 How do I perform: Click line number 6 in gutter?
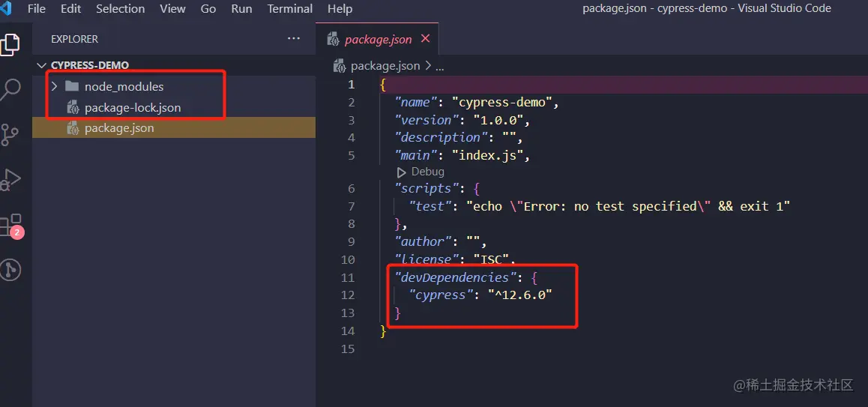coord(352,188)
